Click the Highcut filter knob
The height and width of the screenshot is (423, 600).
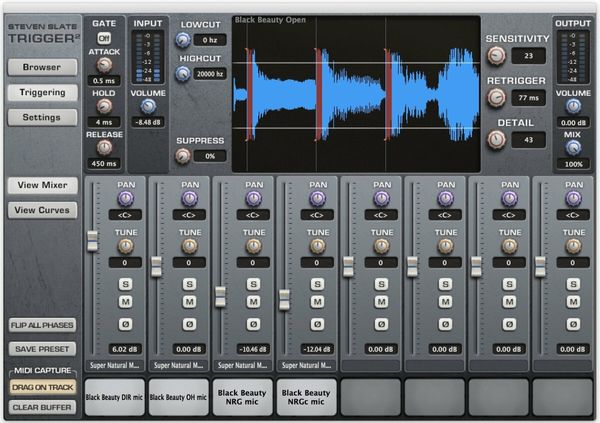(183, 74)
